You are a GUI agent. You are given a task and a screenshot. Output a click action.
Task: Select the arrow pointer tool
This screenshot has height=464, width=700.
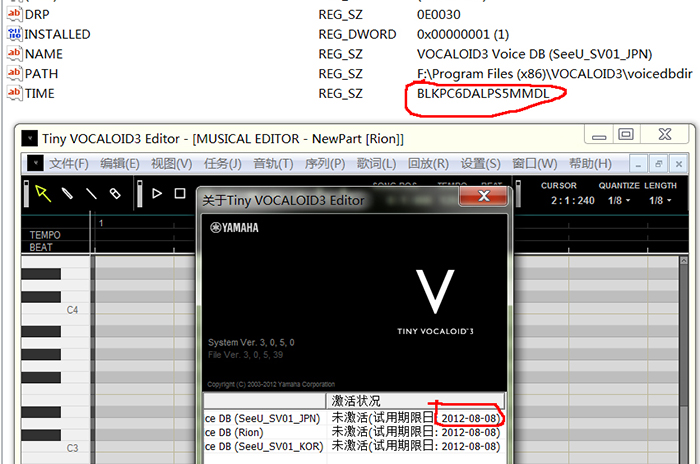pyautogui.click(x=43, y=193)
